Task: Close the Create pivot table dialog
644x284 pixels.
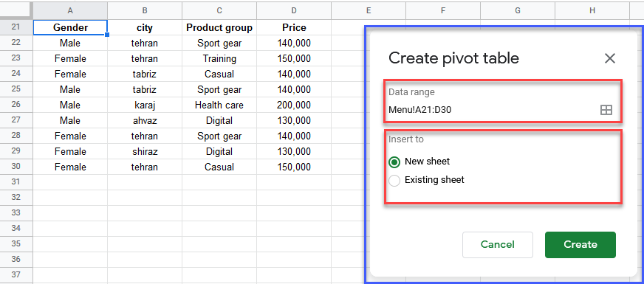Action: 610,58
